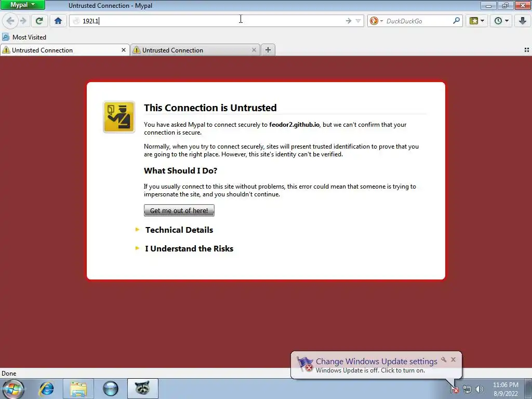Switch to the second Untrusted Connection tab
Viewport: 532px width, 399px height.
tap(195, 50)
